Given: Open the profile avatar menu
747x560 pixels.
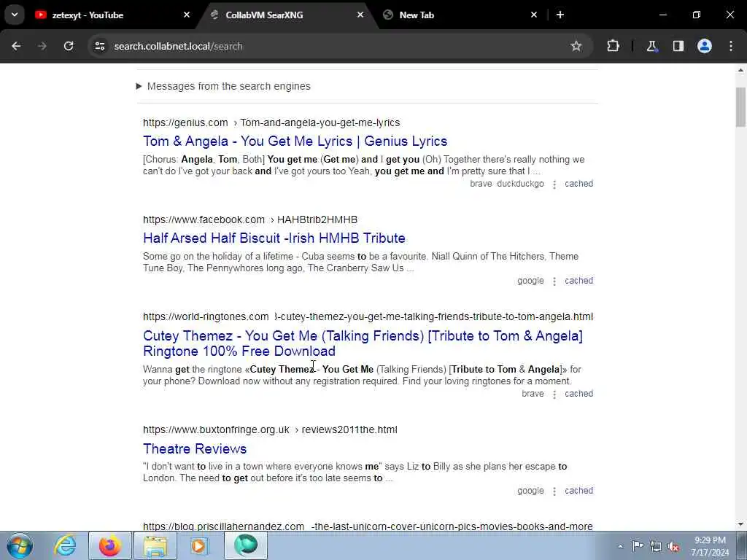Looking at the screenshot, I should (705, 46).
